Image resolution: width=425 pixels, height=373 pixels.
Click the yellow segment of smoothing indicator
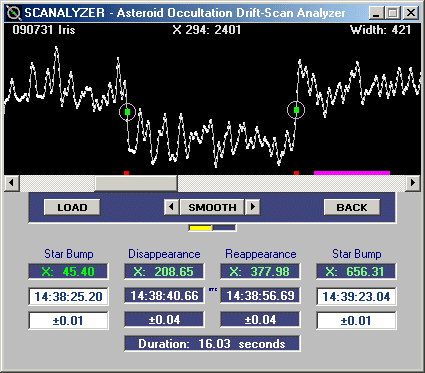coord(200,228)
